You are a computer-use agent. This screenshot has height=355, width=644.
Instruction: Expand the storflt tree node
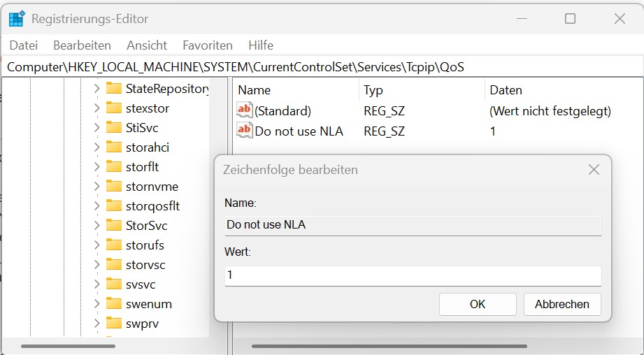pos(97,166)
